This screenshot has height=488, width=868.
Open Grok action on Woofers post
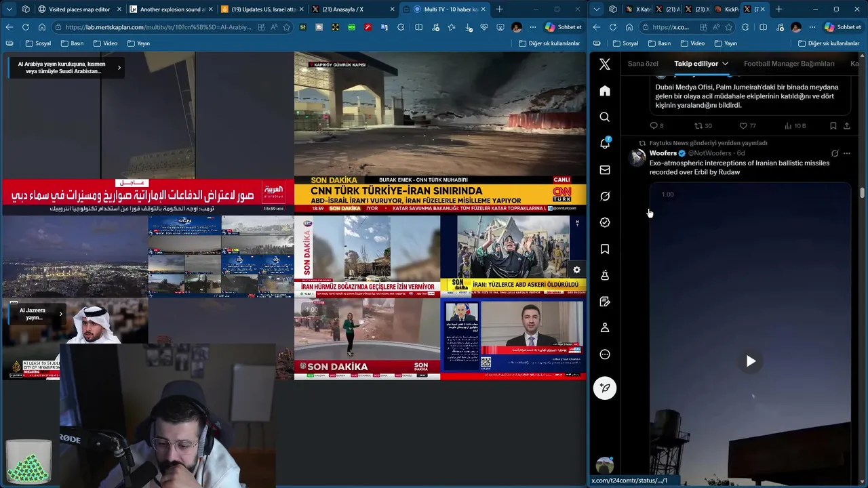[835, 153]
